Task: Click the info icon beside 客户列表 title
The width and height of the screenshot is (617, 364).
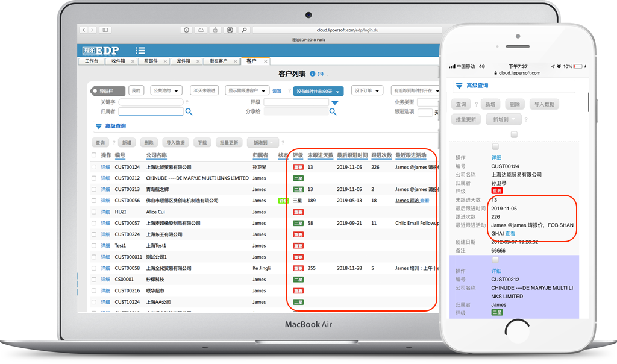Action: 312,74
